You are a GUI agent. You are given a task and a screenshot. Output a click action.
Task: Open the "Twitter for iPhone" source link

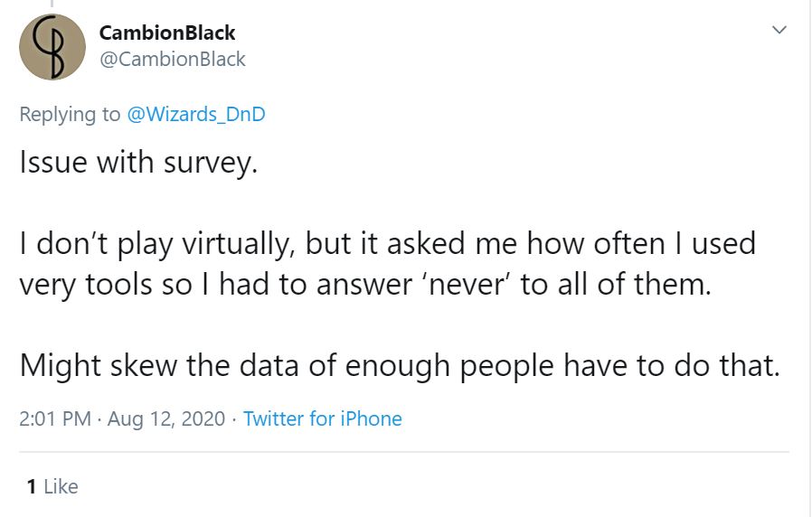[323, 418]
